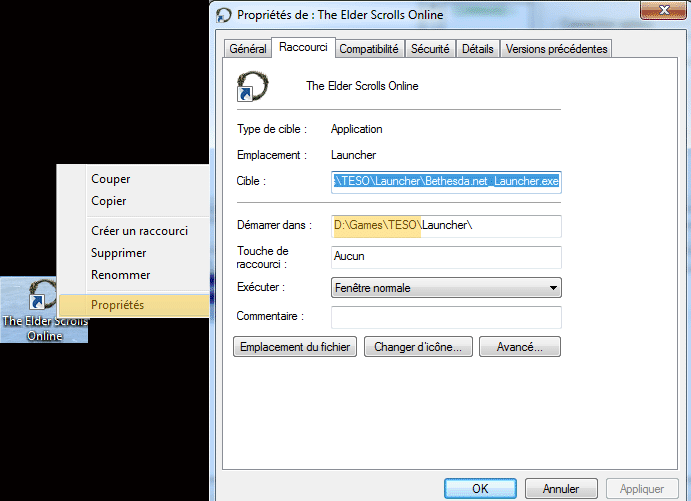Image resolution: width=691 pixels, height=501 pixels.
Task: Confirm with the OK button
Action: [x=480, y=489]
